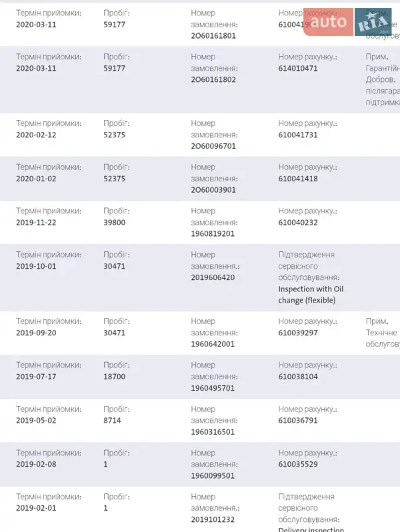Image resolution: width=400 pixels, height=532 pixels.
Task: Click the date 2019-07-17
Action: 36,377
